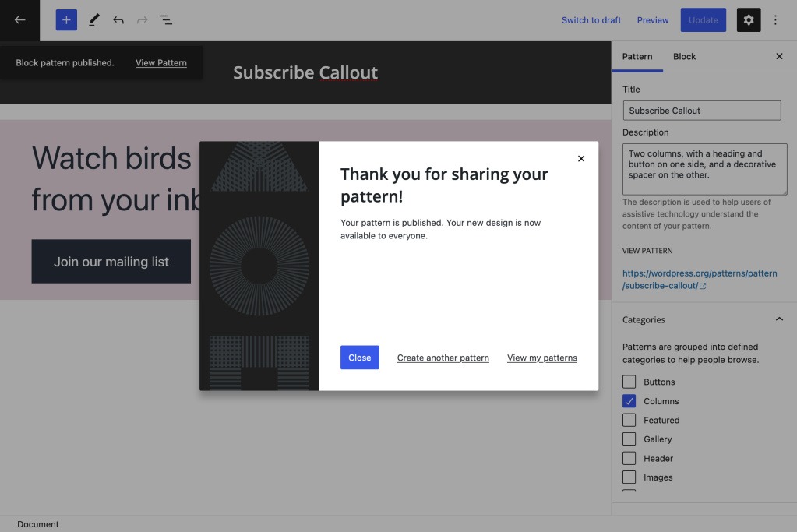Undo the last change
The width and height of the screenshot is (797, 532).
118,19
